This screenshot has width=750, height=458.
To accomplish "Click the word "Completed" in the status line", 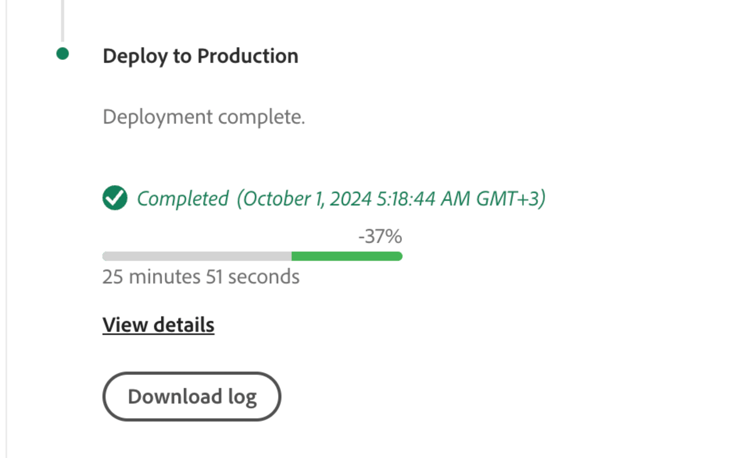I will pyautogui.click(x=183, y=198).
